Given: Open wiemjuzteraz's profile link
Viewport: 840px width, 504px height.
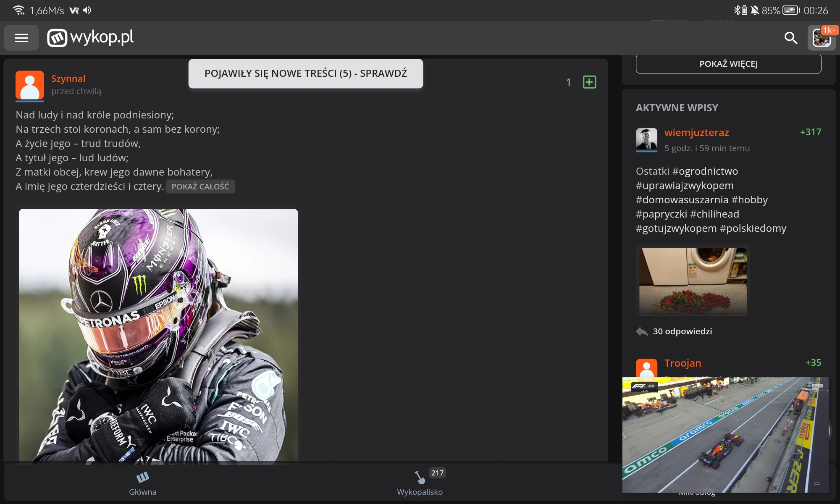Looking at the screenshot, I should tap(696, 133).
